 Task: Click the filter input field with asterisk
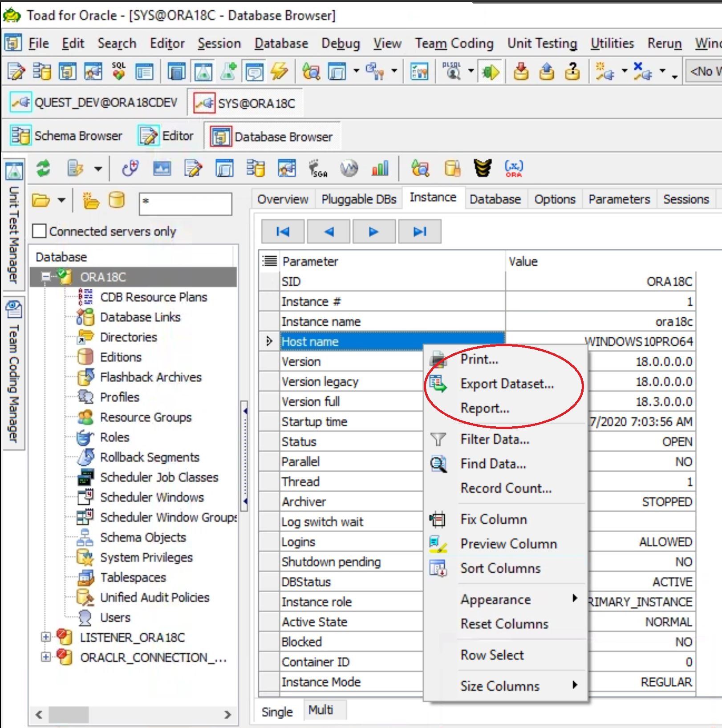185,204
